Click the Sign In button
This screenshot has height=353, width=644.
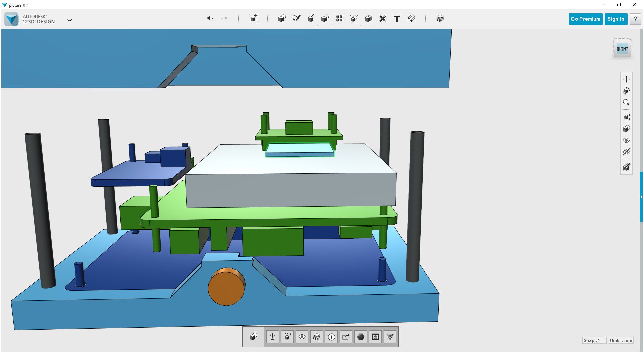[x=616, y=19]
